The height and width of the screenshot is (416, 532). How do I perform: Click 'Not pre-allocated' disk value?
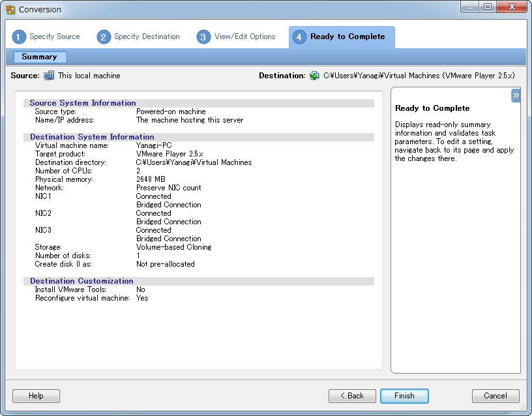[165, 264]
